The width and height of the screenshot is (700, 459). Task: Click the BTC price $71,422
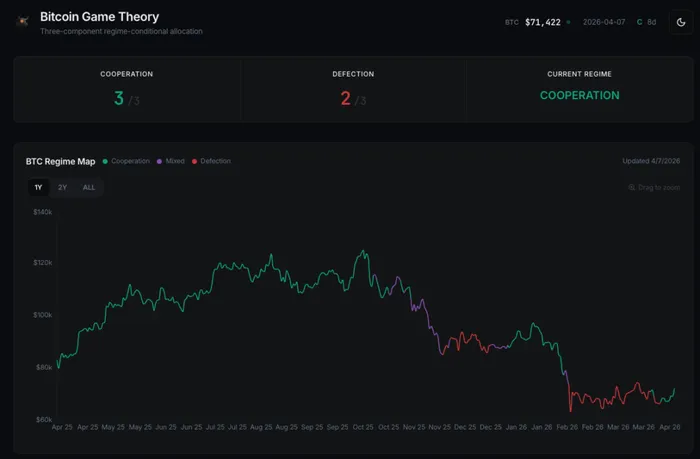point(542,21)
